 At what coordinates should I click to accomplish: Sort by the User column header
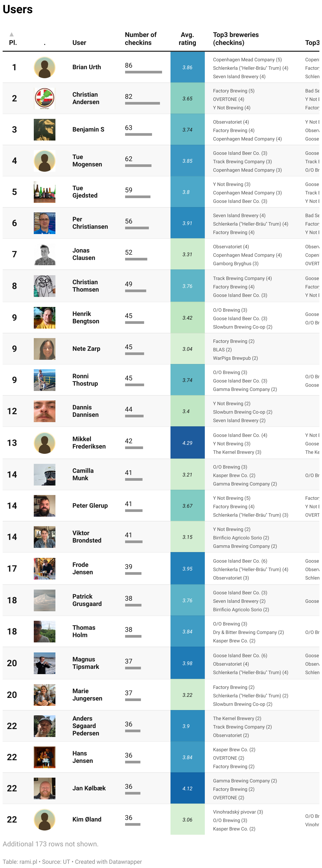(79, 43)
